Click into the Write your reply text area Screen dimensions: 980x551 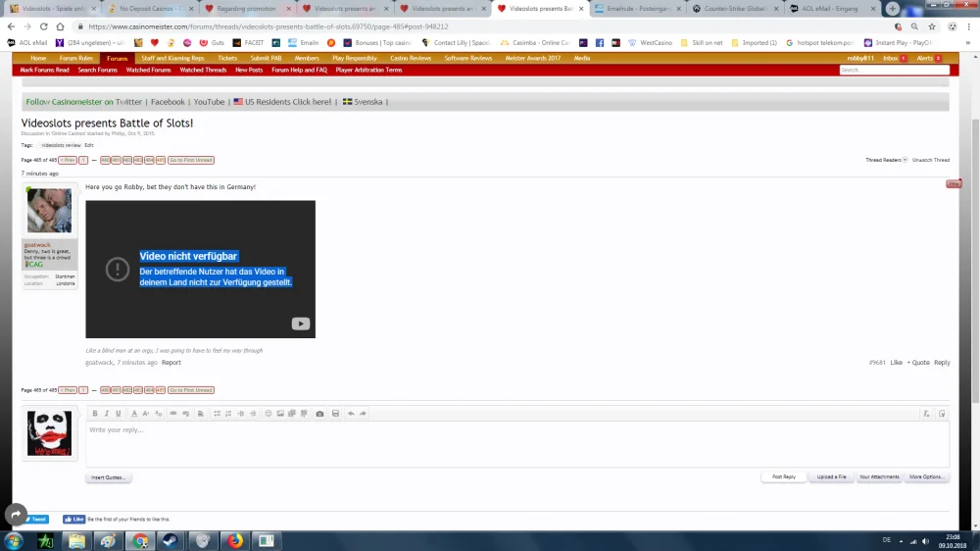click(x=517, y=444)
